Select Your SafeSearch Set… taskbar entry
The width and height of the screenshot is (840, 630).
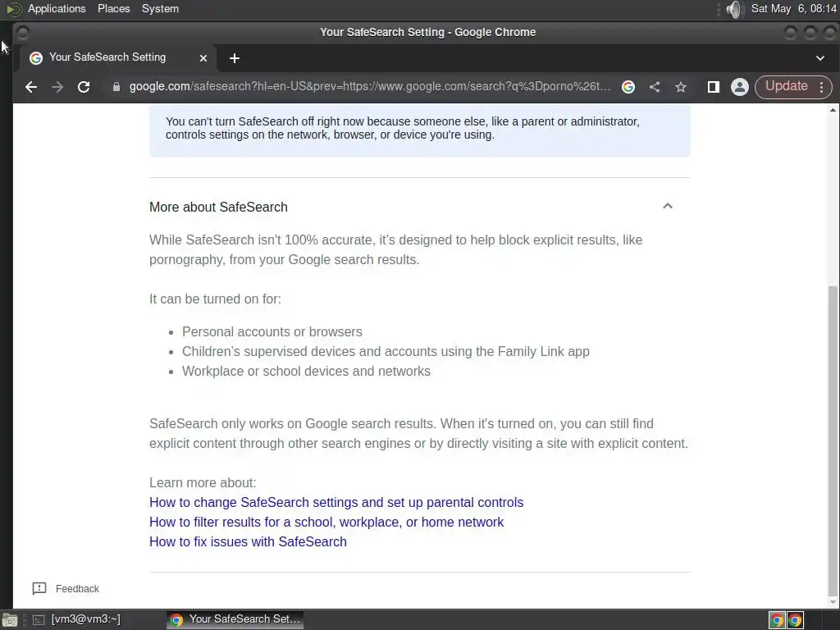(235, 619)
